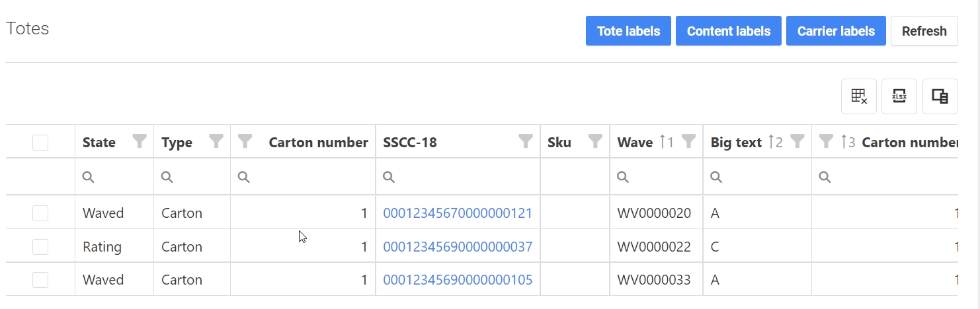This screenshot has height=309, width=980.
Task: Open the Big text column filter icon
Action: [797, 141]
